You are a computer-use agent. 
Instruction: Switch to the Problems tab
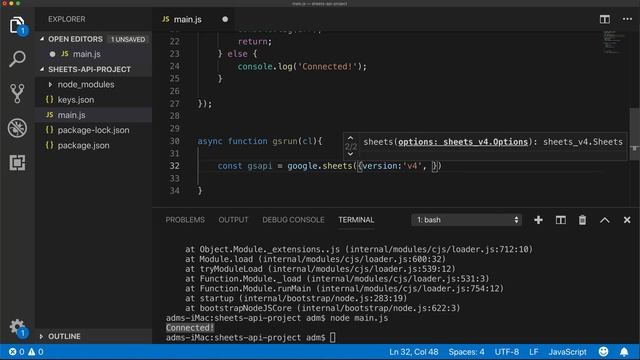pyautogui.click(x=185, y=220)
